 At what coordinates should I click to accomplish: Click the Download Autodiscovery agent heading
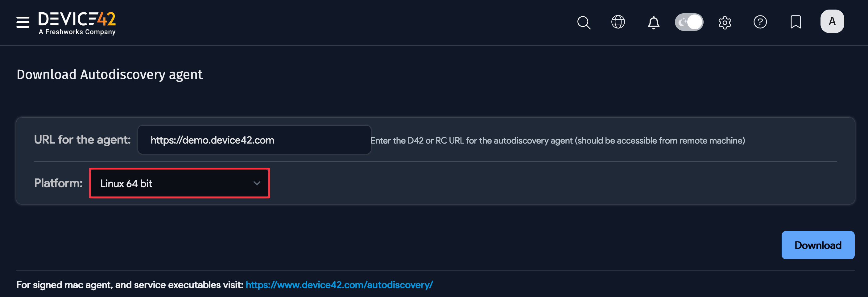(x=110, y=74)
